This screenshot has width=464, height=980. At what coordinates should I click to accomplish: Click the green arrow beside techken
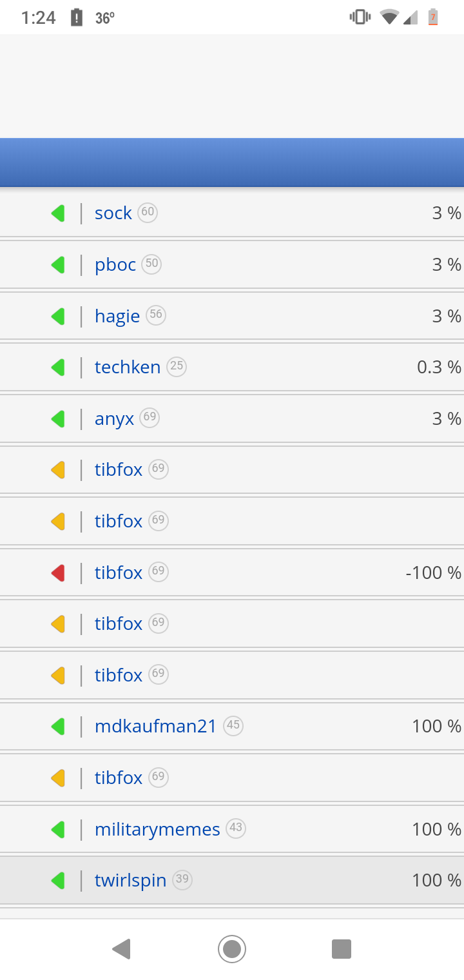tap(58, 367)
